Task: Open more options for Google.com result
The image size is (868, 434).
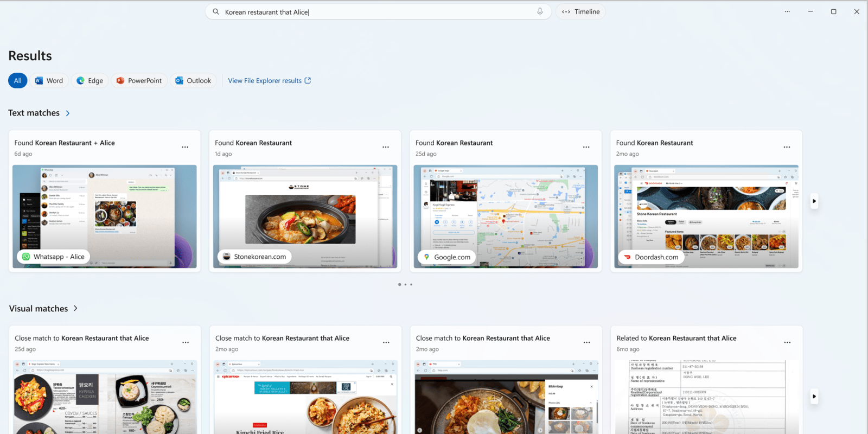Action: click(586, 147)
